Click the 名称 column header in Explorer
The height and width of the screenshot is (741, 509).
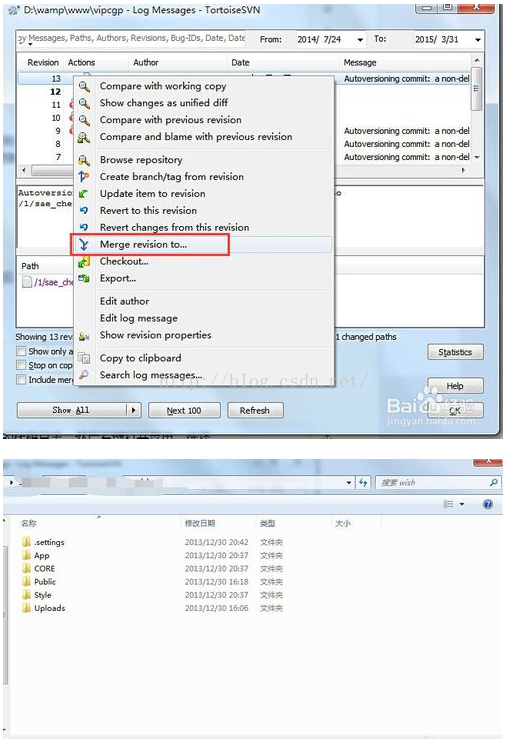97,523
